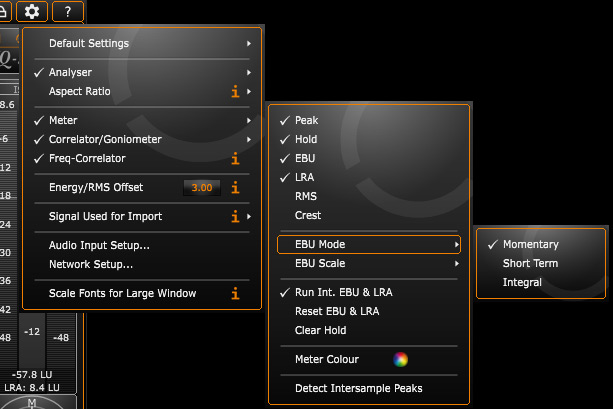Click info icon beside Correlator/Goniometer

point(236,139)
